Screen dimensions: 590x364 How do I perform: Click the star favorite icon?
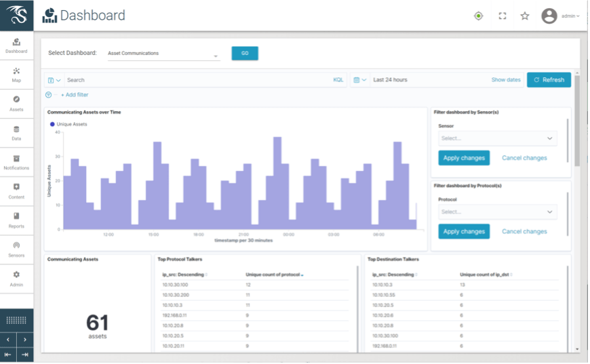pos(524,16)
